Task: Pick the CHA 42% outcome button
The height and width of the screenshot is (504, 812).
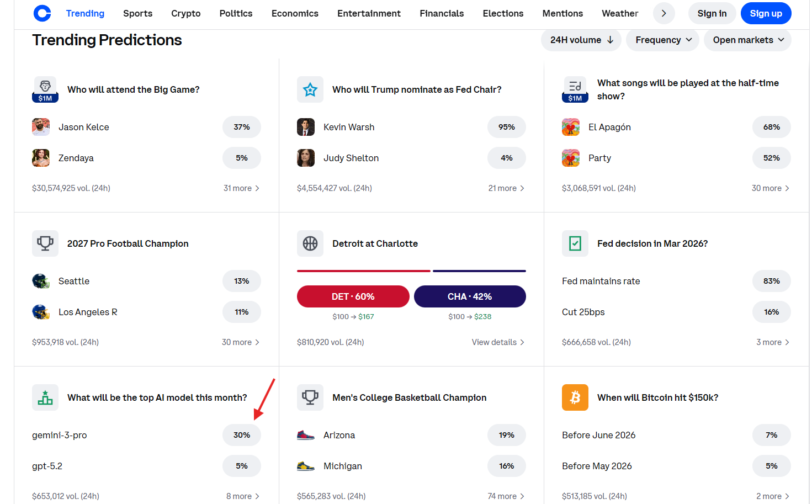Action: [x=470, y=296]
